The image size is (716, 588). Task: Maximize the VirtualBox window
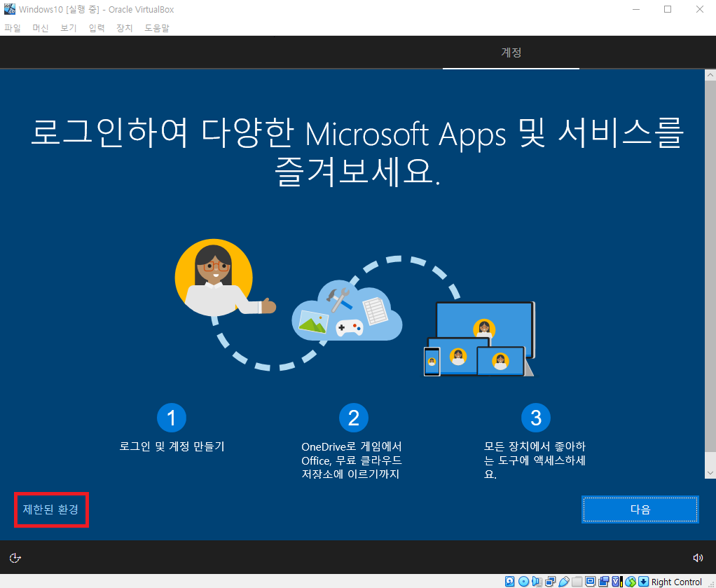(x=668, y=9)
